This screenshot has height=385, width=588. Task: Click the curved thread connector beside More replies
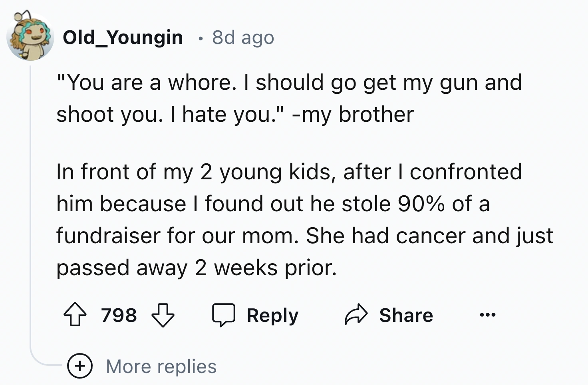tap(42, 361)
